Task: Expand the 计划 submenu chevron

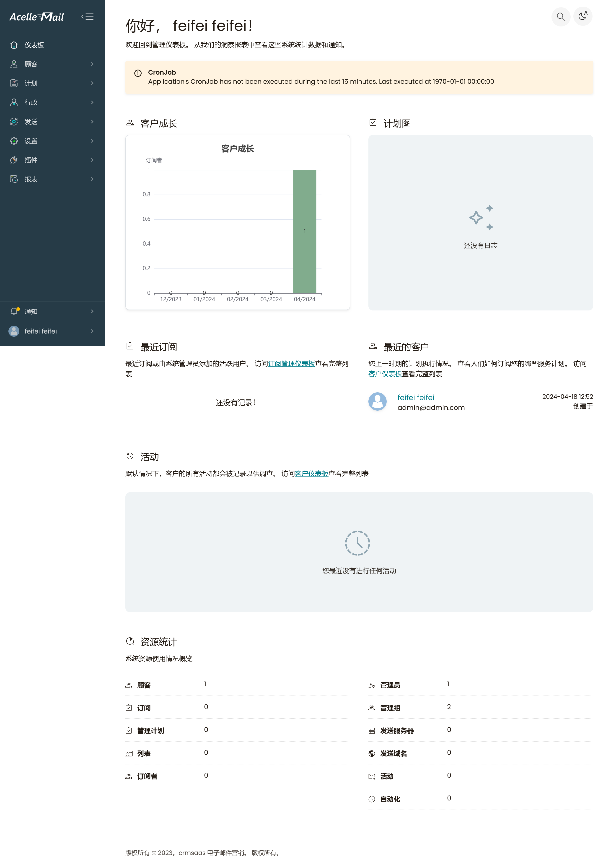Action: click(92, 83)
